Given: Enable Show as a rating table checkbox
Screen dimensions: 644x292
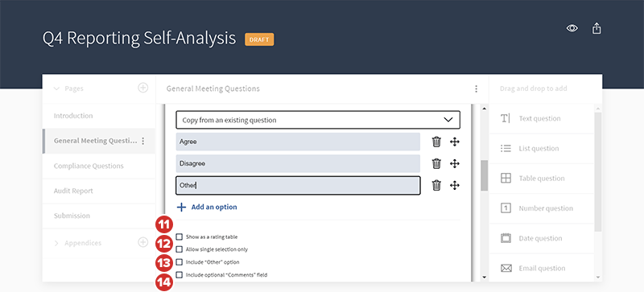Looking at the screenshot, I should (179, 237).
